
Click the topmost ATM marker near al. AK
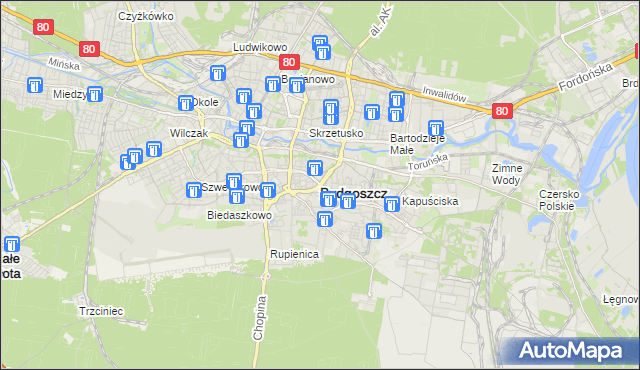coord(320,43)
